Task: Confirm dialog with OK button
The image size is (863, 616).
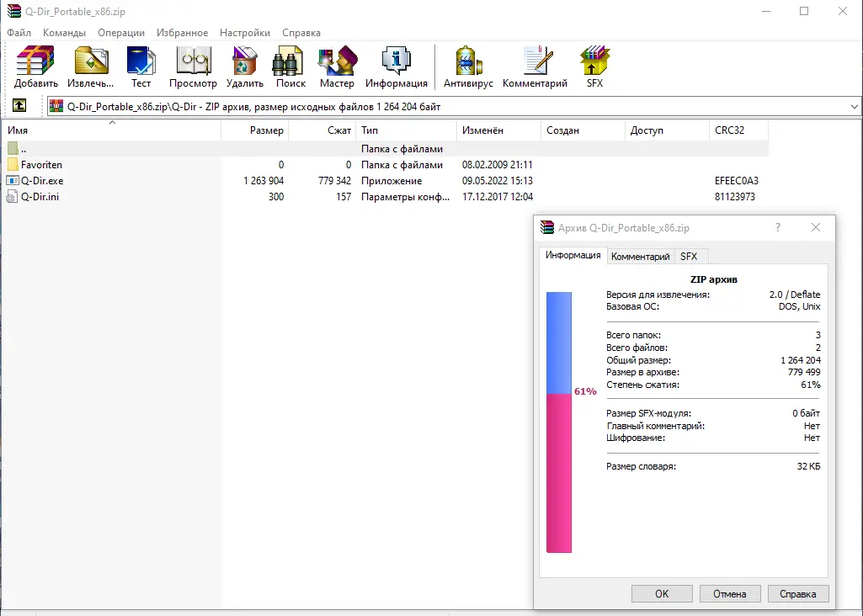Action: click(x=662, y=594)
